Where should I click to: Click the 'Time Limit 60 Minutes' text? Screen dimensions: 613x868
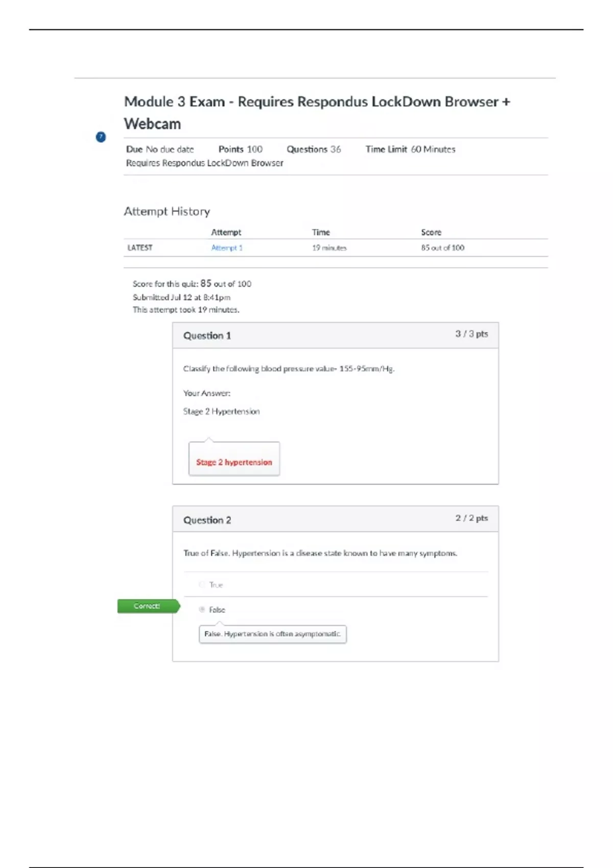point(410,149)
